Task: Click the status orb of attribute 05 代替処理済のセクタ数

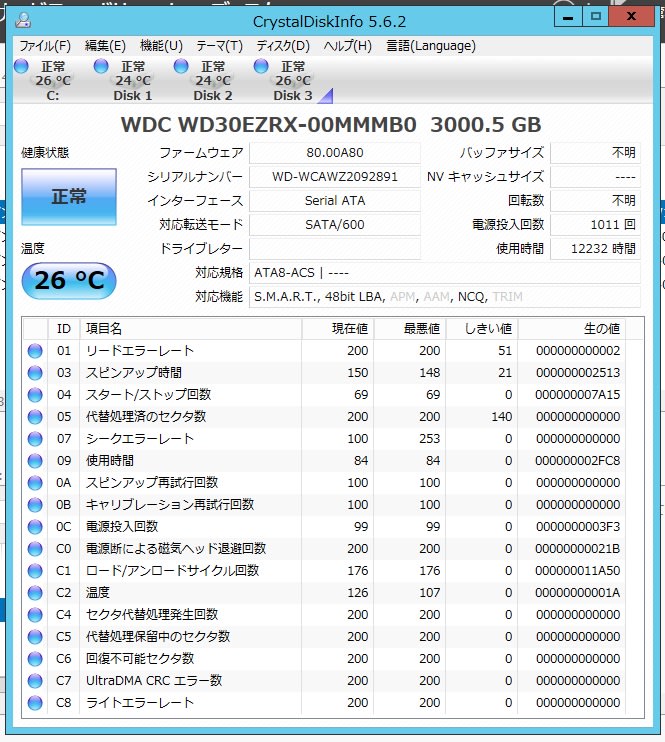Action: coord(35,417)
